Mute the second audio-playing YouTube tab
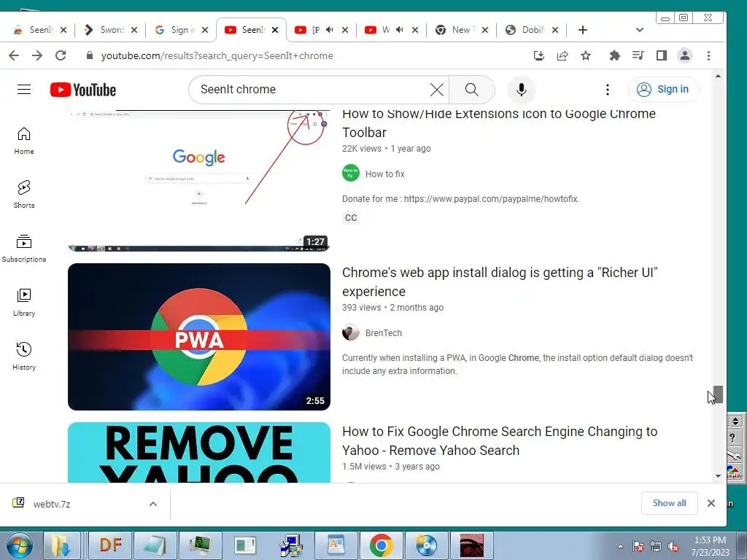This screenshot has height=560, width=747. coord(400,30)
